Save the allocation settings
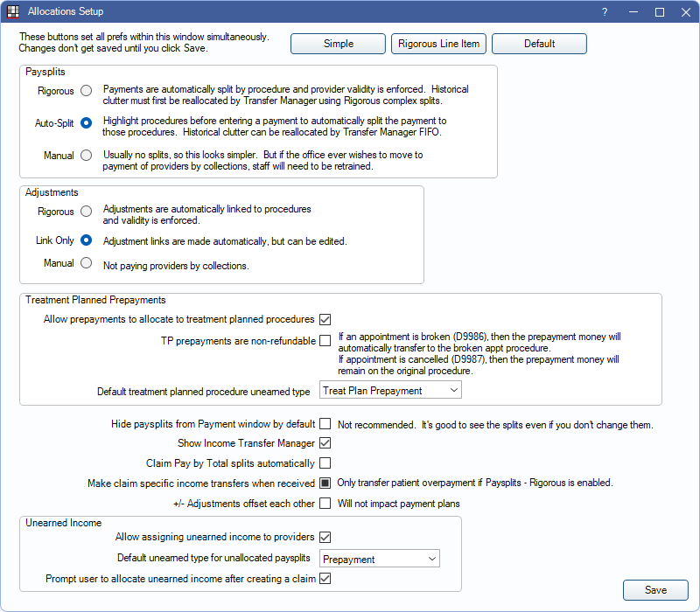The image size is (700, 612). 655,590
